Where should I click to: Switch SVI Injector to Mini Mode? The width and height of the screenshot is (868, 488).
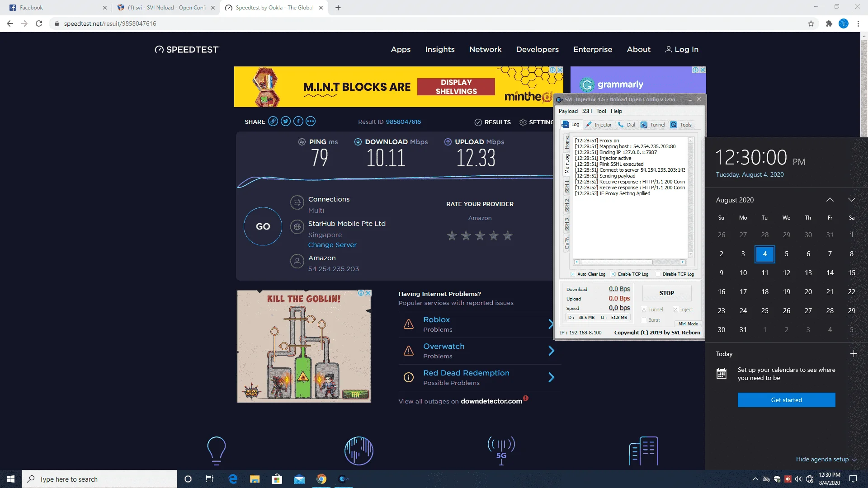point(688,324)
